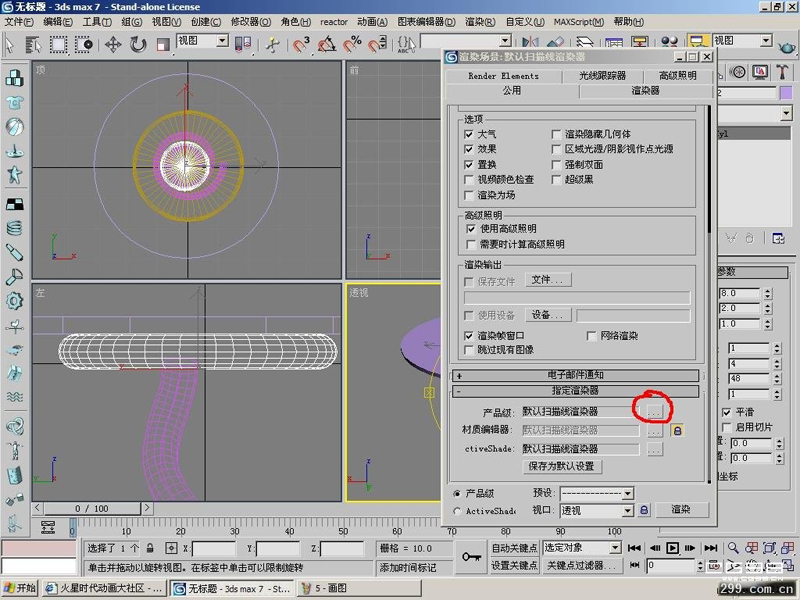Toggle the 使用高级照明 checkbox

471,229
